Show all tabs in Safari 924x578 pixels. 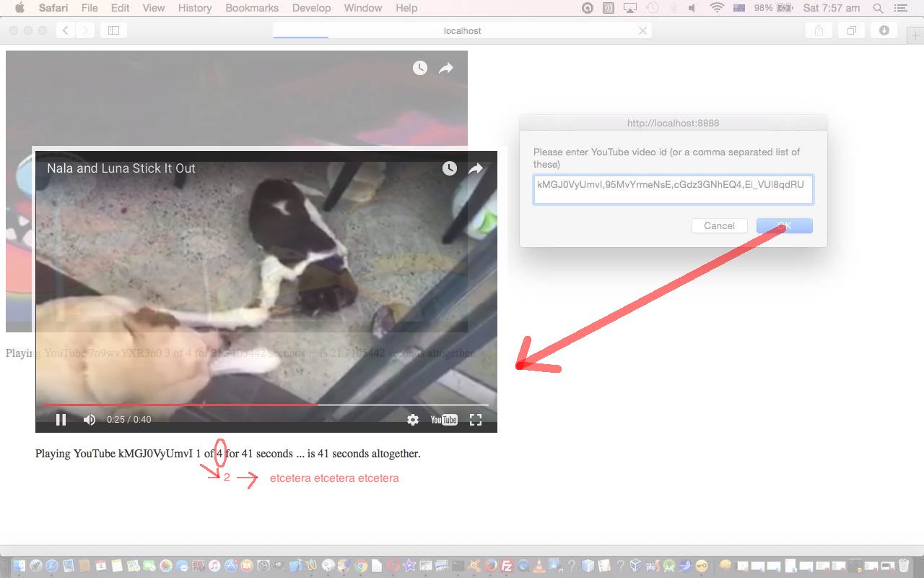click(x=852, y=30)
